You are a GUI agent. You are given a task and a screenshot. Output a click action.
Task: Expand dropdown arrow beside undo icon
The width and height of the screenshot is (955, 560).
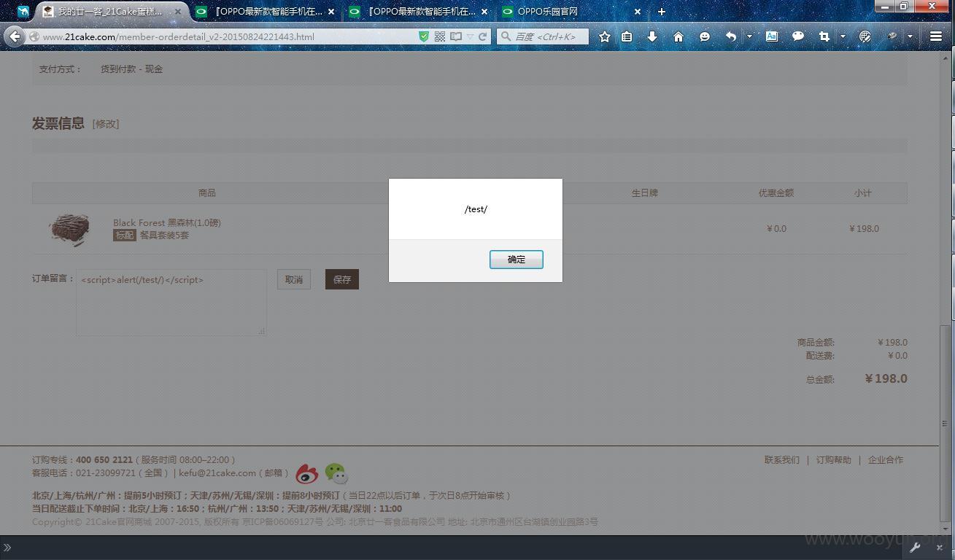click(749, 36)
